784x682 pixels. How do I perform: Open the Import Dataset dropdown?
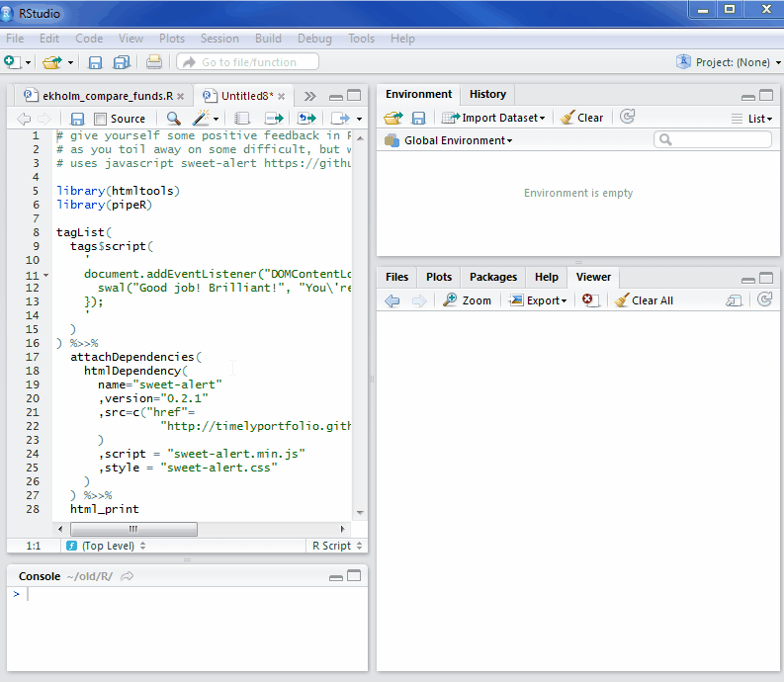pos(493,118)
